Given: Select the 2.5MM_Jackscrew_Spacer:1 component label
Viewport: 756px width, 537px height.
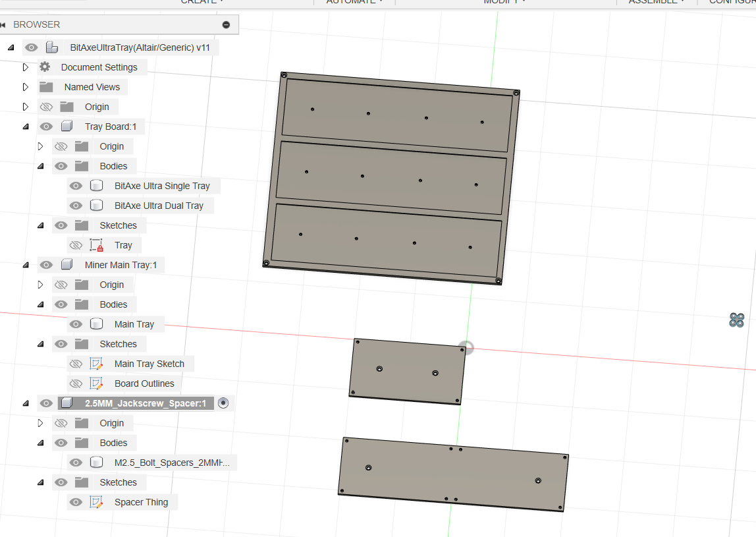Looking at the screenshot, I should click(x=145, y=403).
